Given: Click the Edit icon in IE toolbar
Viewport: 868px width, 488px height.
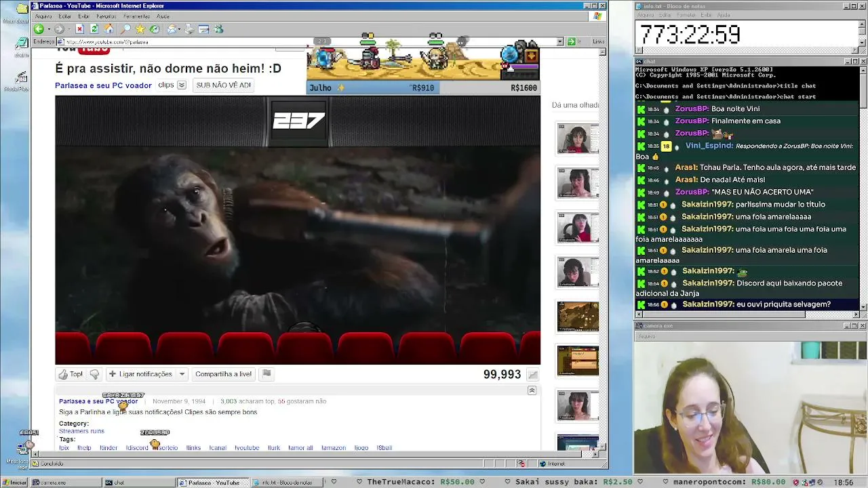Looking at the screenshot, I should pyautogui.click(x=203, y=29).
